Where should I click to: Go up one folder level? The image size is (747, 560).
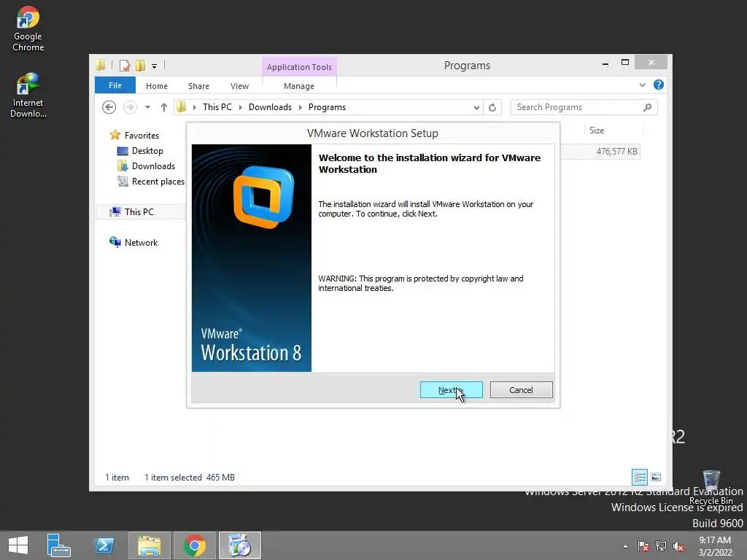coord(164,107)
